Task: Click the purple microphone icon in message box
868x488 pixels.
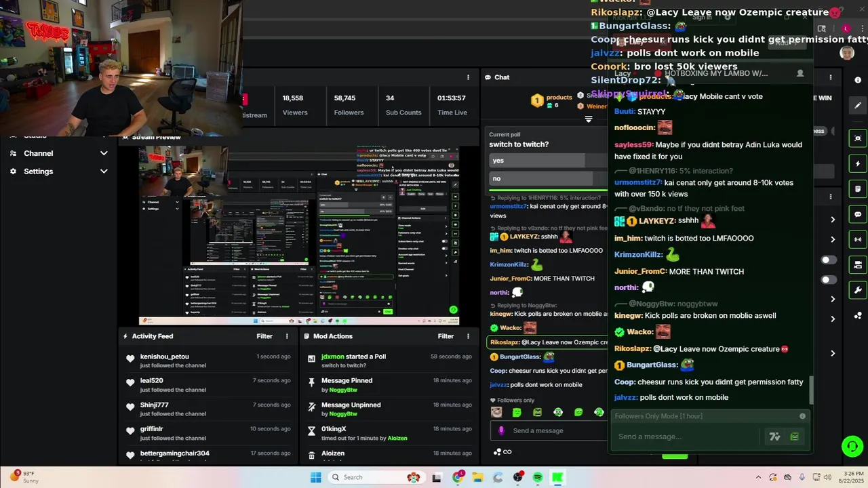Action: [501, 430]
